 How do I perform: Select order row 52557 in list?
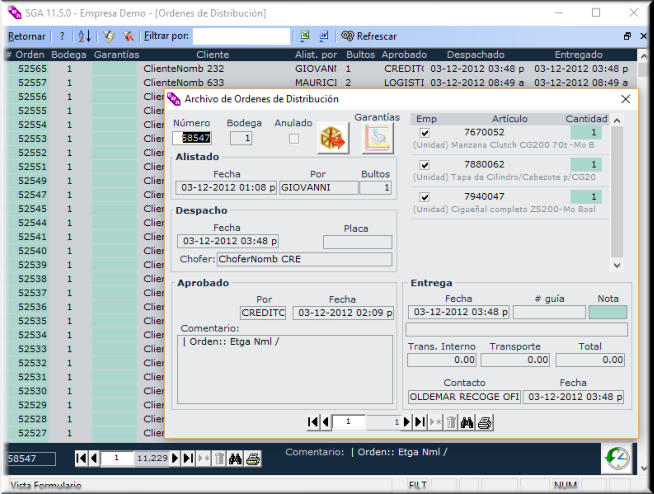[x=32, y=82]
